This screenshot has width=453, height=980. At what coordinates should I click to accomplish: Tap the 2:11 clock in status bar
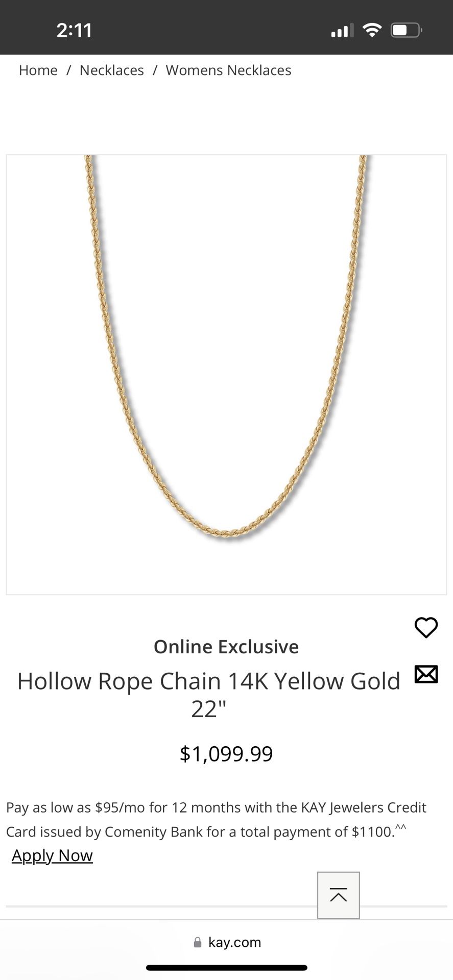pos(74,31)
